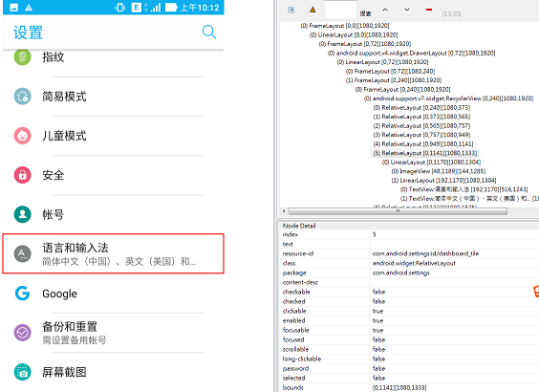
Task: Click the index value 5 in Node Detail
Action: click(375, 234)
